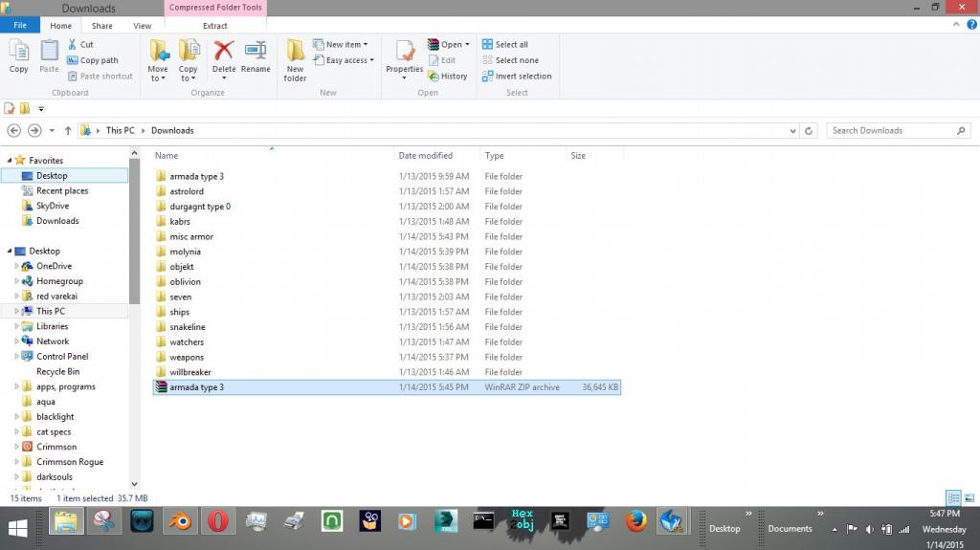Switch to details view icon

click(953, 497)
